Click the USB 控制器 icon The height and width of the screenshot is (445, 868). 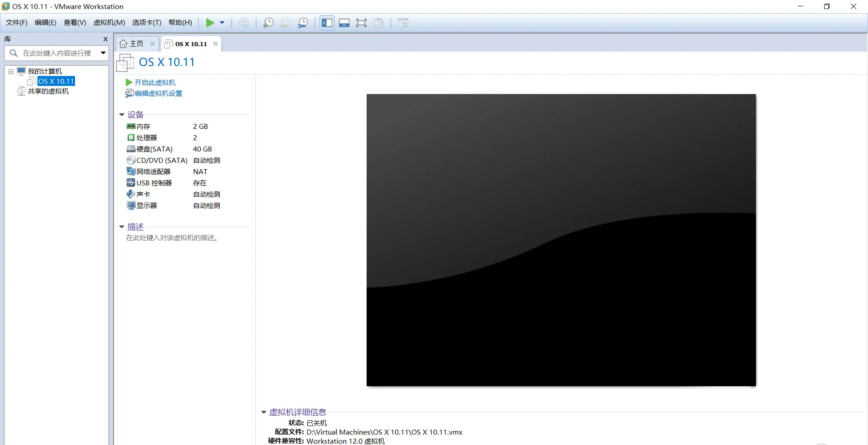coord(131,183)
